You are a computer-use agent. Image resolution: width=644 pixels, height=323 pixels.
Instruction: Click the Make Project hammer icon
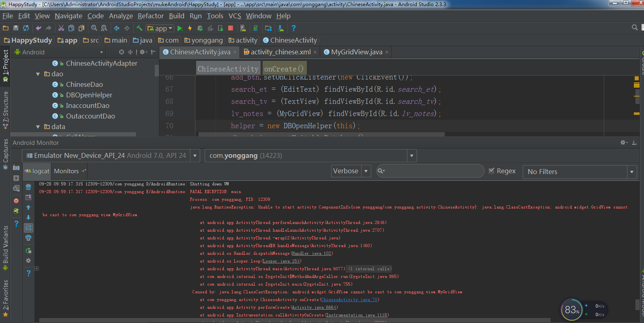139,28
